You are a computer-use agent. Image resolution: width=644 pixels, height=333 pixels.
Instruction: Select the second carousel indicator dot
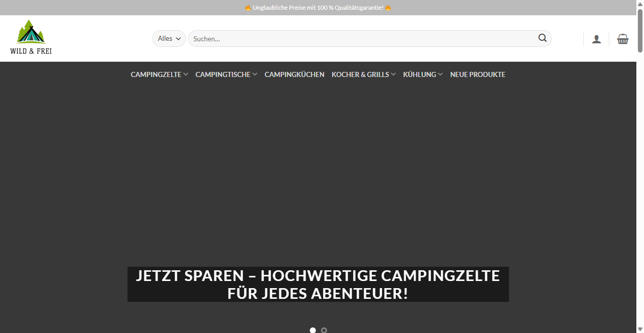click(324, 330)
